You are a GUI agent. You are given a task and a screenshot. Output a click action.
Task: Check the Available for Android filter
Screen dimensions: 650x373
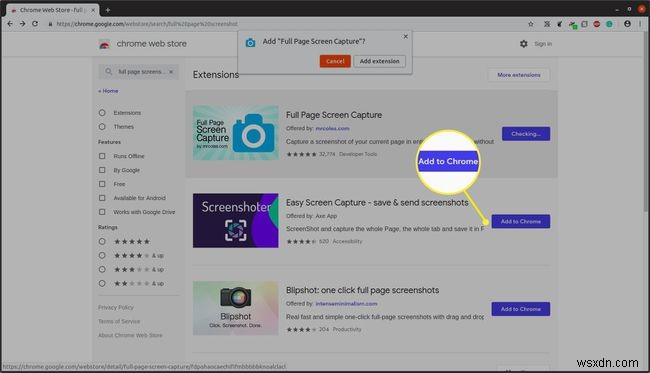tap(102, 198)
